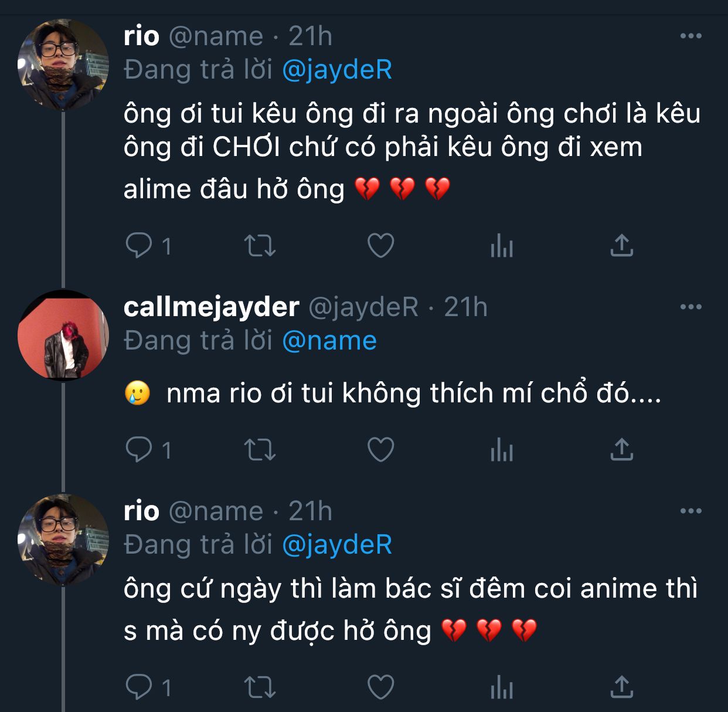Open more options on rio's first tweet

690,36
